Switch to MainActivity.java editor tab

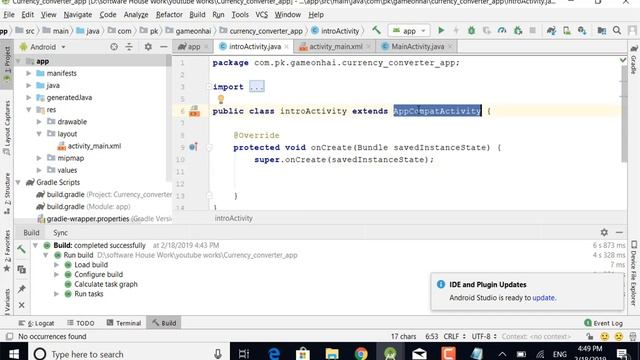tap(418, 47)
